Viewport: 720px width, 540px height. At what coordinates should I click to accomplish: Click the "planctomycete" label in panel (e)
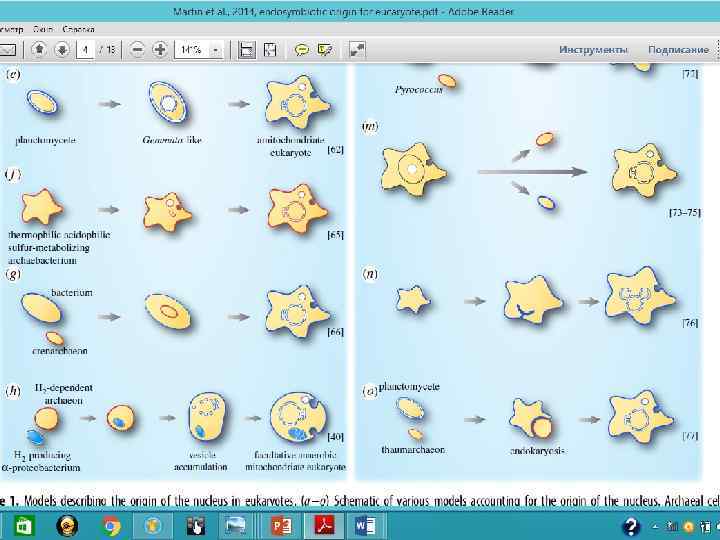[45, 141]
